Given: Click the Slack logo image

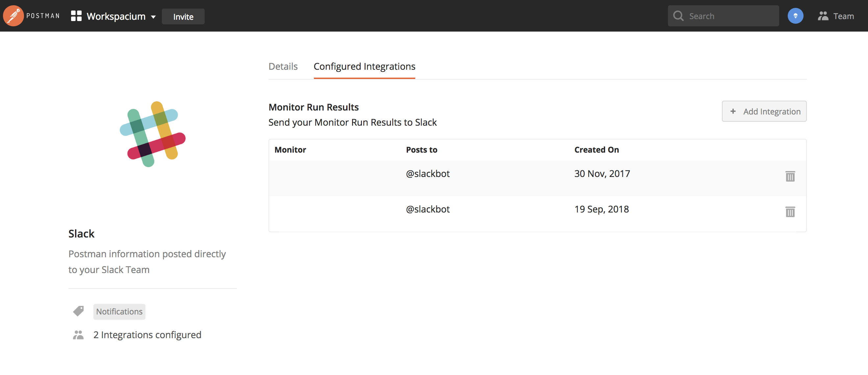Looking at the screenshot, I should click(153, 134).
